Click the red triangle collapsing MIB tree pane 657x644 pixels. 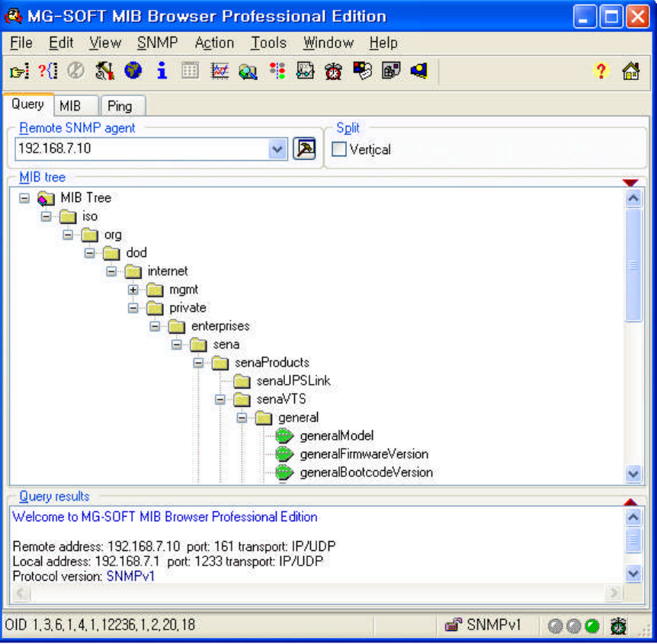(630, 182)
